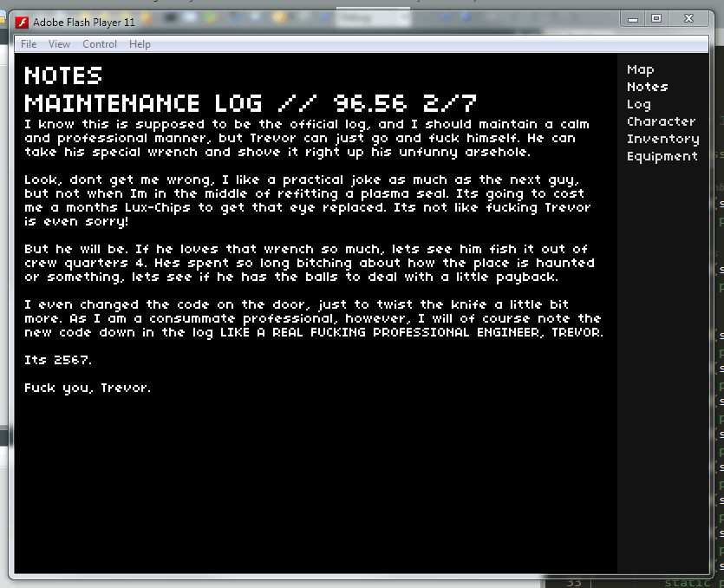
Task: Click the paragraph starting "But he will be"
Action: click(x=309, y=263)
